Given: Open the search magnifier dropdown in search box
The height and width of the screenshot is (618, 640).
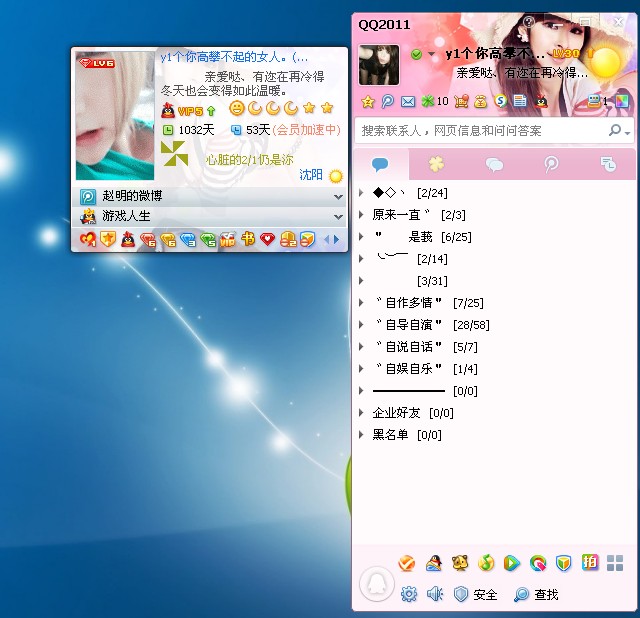Looking at the screenshot, I should tap(619, 131).
